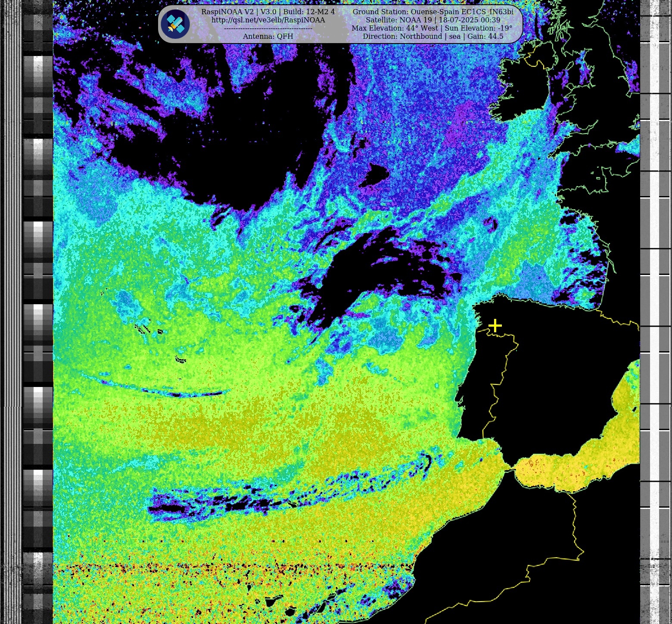Click the http://qsl.net/ve3elb/RaspiNOAA URL text
This screenshot has height=624, width=672.
point(268,20)
